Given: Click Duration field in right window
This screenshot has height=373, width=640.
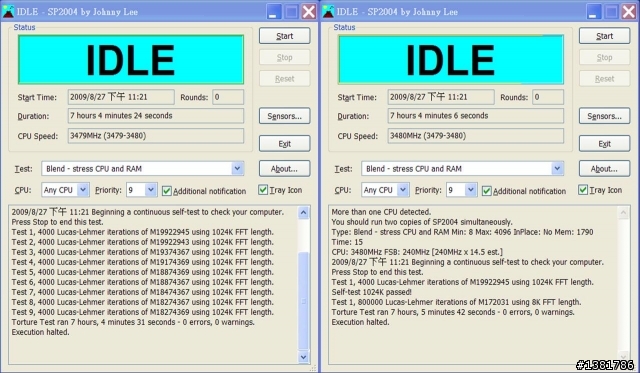Looking at the screenshot, I should coord(476,116).
